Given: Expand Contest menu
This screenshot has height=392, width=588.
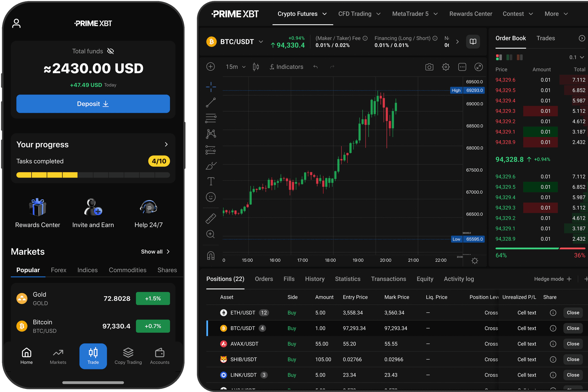Looking at the screenshot, I should tap(518, 14).
